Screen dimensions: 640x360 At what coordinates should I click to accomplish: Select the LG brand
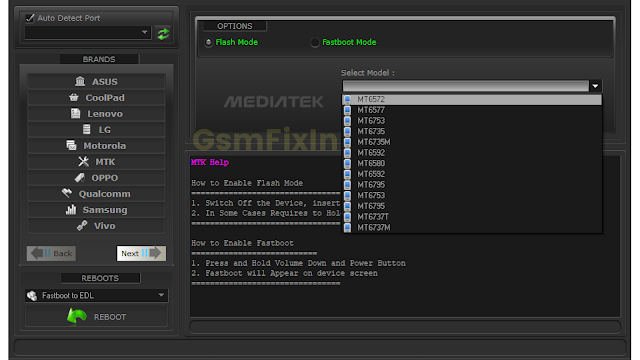(96, 129)
